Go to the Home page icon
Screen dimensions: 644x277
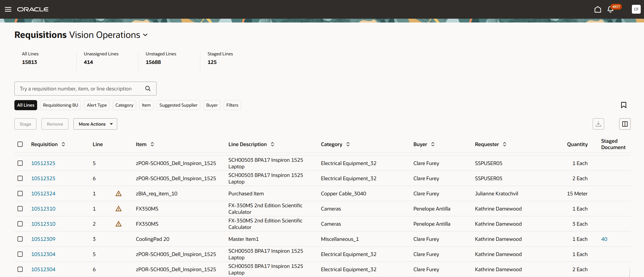point(598,9)
